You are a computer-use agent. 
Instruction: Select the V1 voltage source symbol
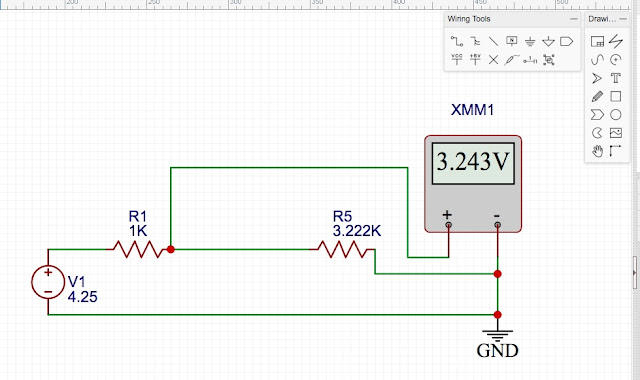(x=48, y=282)
